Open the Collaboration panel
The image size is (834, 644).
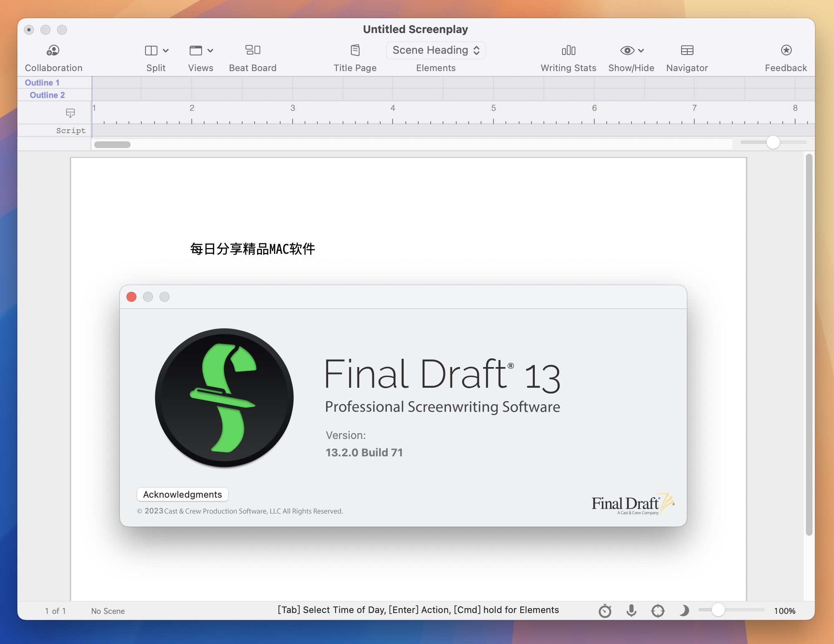tap(53, 57)
